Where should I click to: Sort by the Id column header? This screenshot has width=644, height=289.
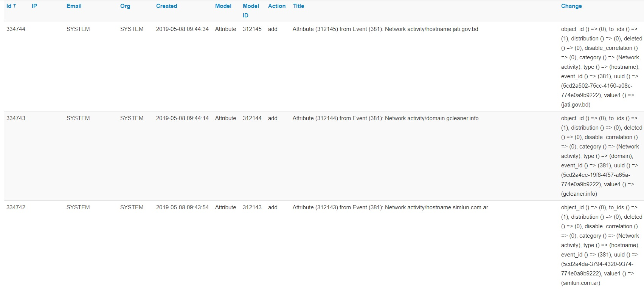tap(11, 6)
